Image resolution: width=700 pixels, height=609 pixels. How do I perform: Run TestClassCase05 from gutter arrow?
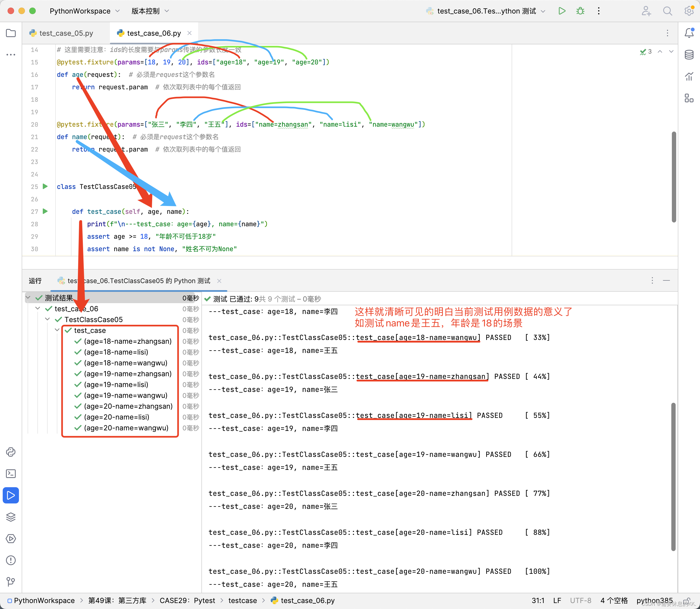tap(45, 186)
